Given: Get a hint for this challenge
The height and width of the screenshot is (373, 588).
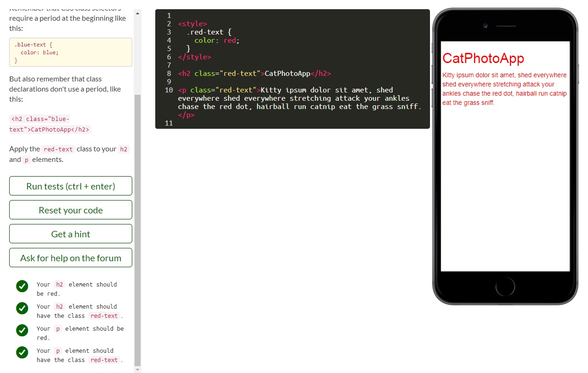Looking at the screenshot, I should point(70,234).
